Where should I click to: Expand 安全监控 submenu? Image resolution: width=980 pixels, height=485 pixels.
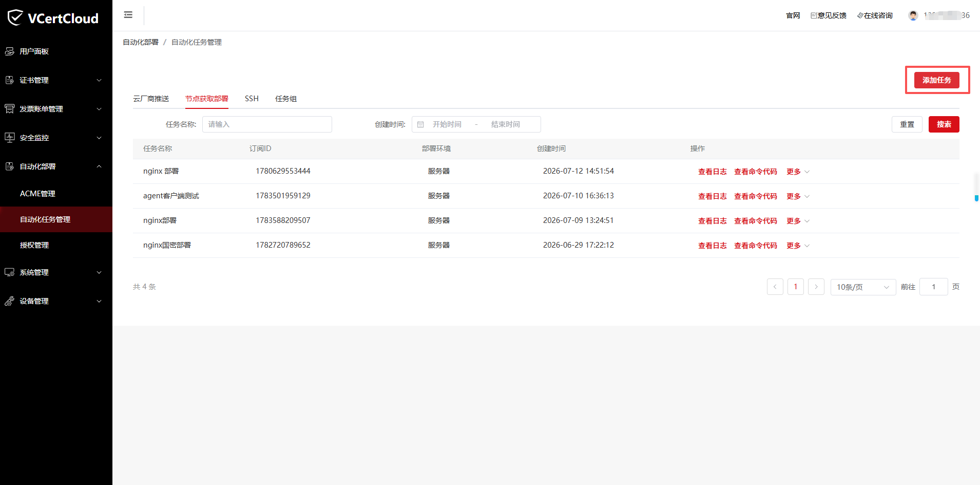(99, 138)
